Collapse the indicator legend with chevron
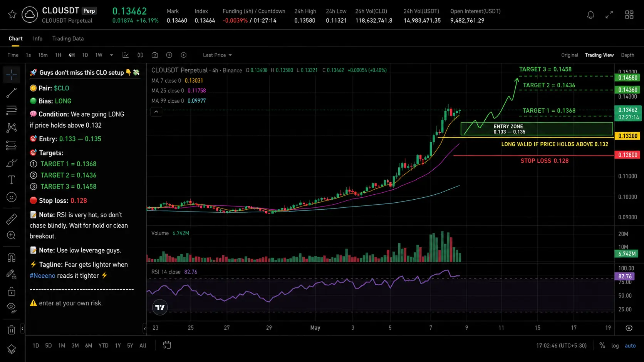Screen dimensions: 644x362 click(156, 112)
